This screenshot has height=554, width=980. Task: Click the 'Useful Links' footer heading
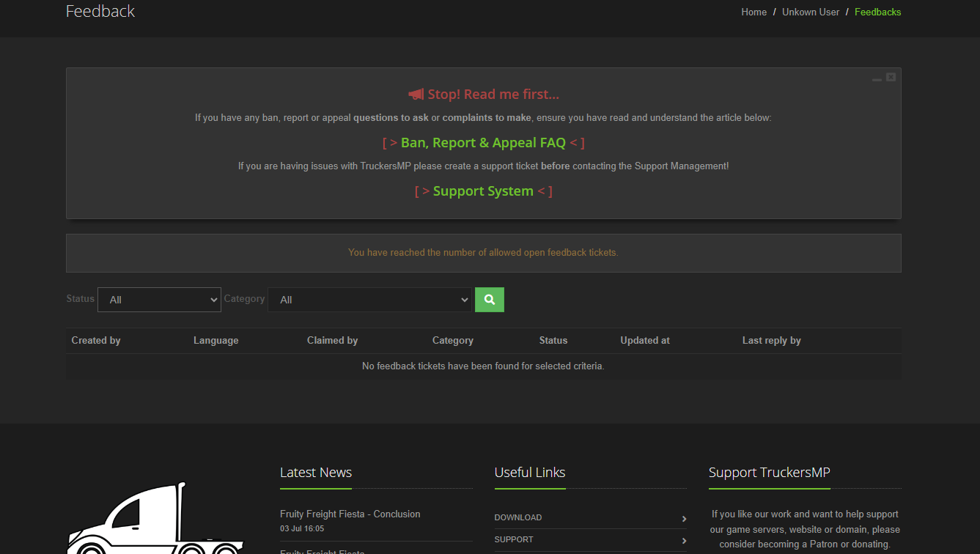pos(530,473)
